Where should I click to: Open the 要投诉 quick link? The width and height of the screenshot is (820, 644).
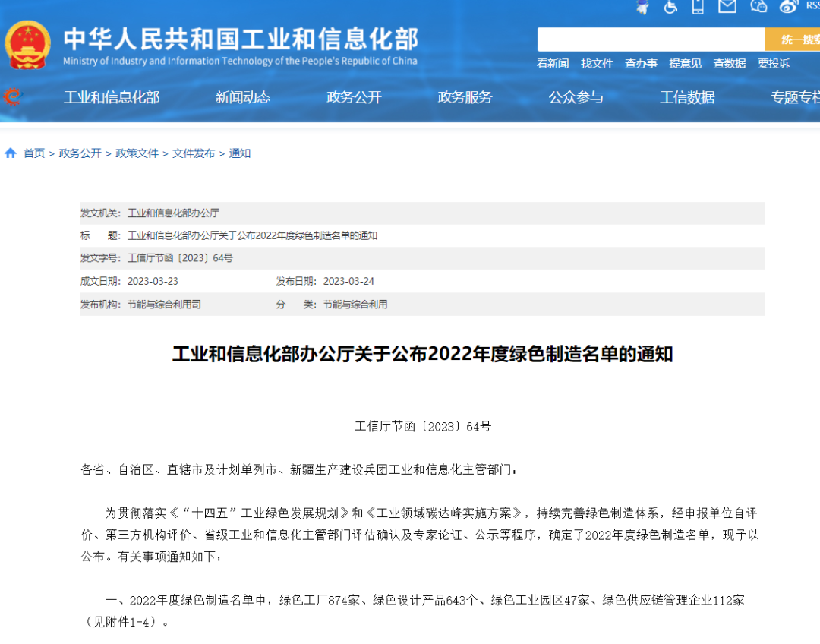tap(774, 64)
